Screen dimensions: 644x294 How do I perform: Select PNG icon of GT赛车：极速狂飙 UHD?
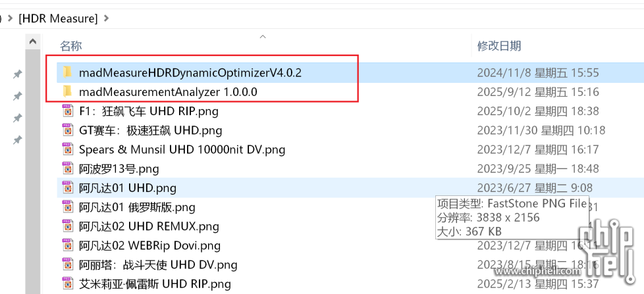coord(67,130)
